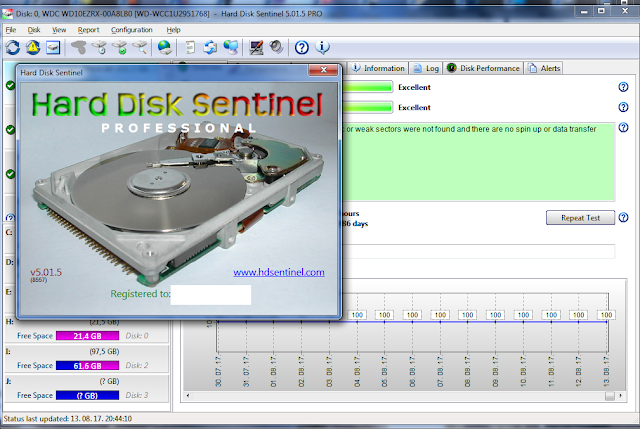This screenshot has height=429, width=640.
Task: Open the Disk menu
Action: [x=34, y=30]
